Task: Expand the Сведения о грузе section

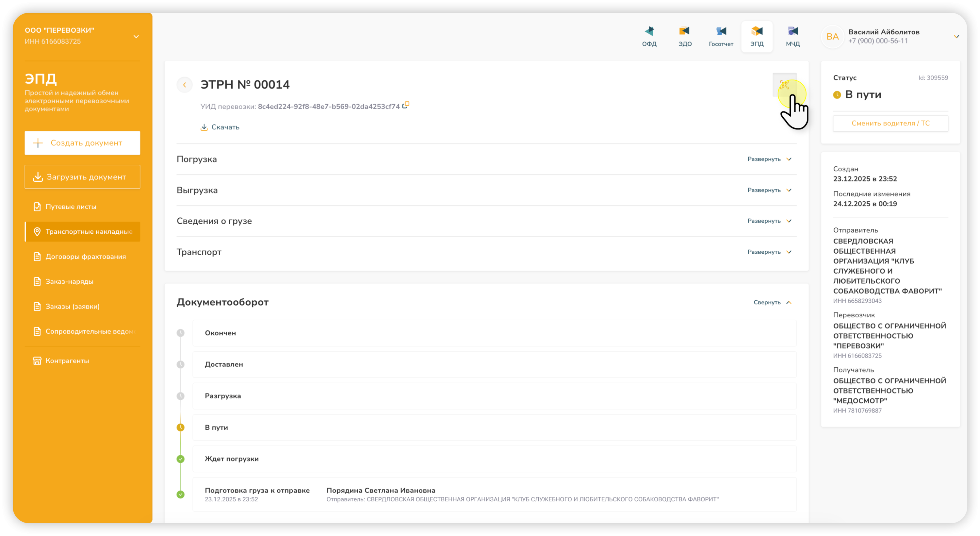Action: pos(769,221)
